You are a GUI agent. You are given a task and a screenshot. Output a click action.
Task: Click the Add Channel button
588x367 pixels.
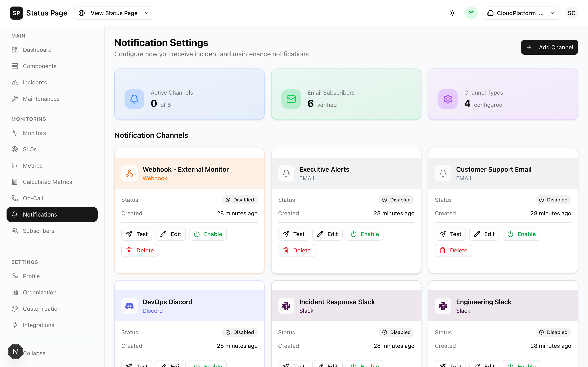coord(550,47)
